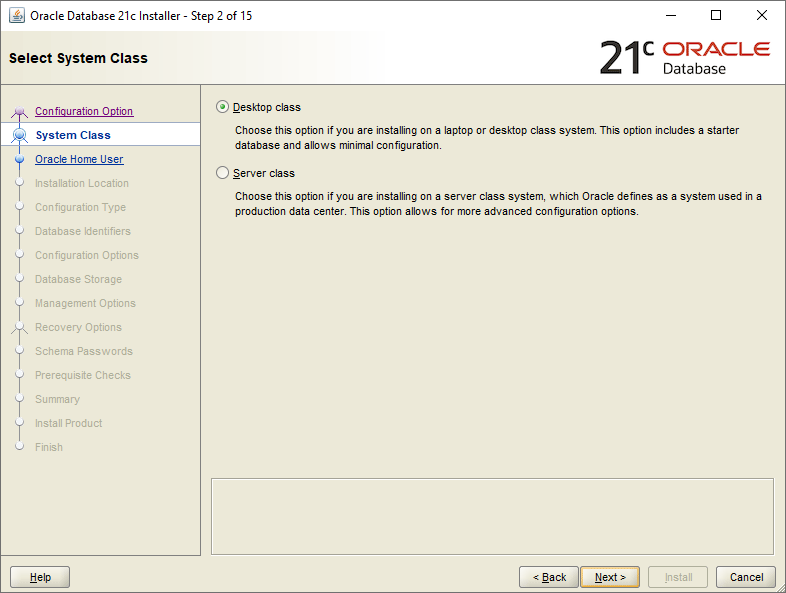Click the Summary step text
Image resolution: width=786 pixels, height=593 pixels.
click(x=57, y=400)
